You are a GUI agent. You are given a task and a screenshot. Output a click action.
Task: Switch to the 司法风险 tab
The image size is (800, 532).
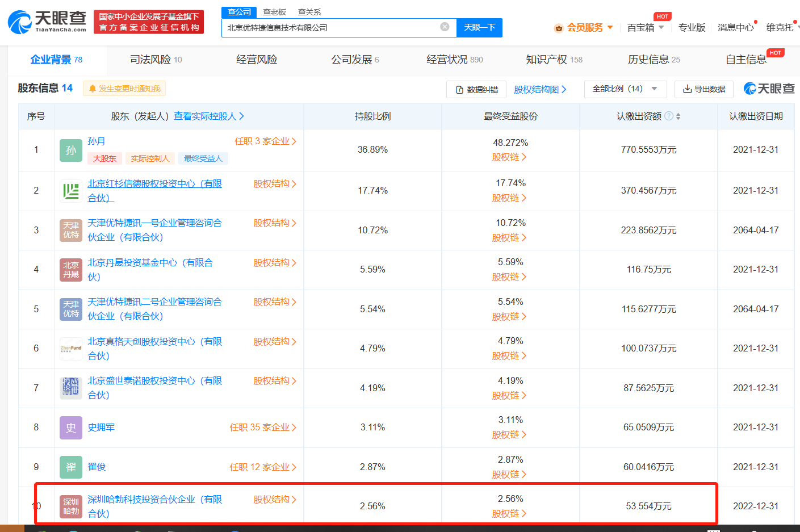156,60
